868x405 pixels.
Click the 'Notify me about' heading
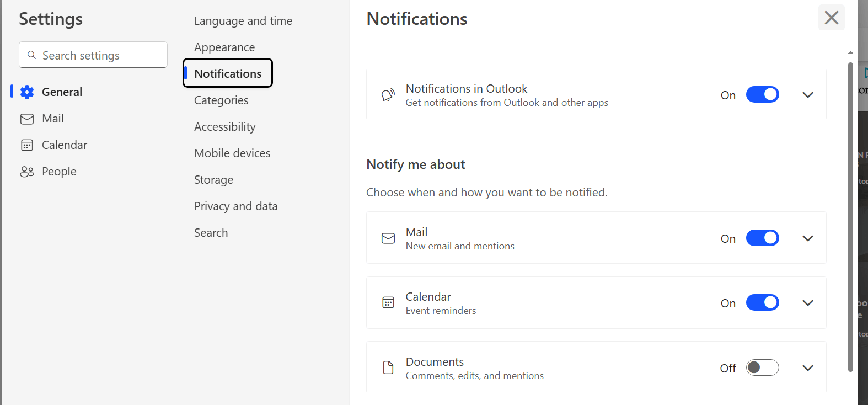(416, 164)
